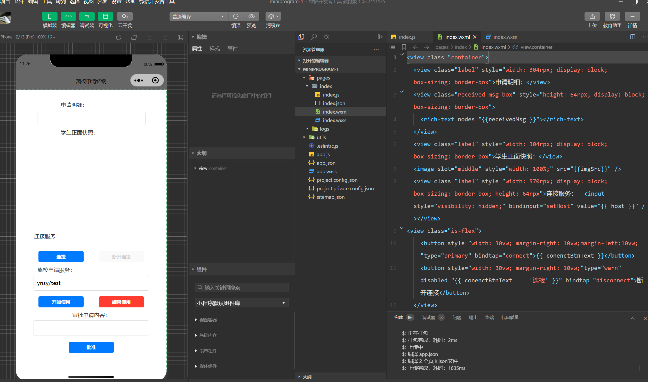648x382 pixels.
Task: Click the bookmark icon in editor breadcrumb bar
Action: 404,47
